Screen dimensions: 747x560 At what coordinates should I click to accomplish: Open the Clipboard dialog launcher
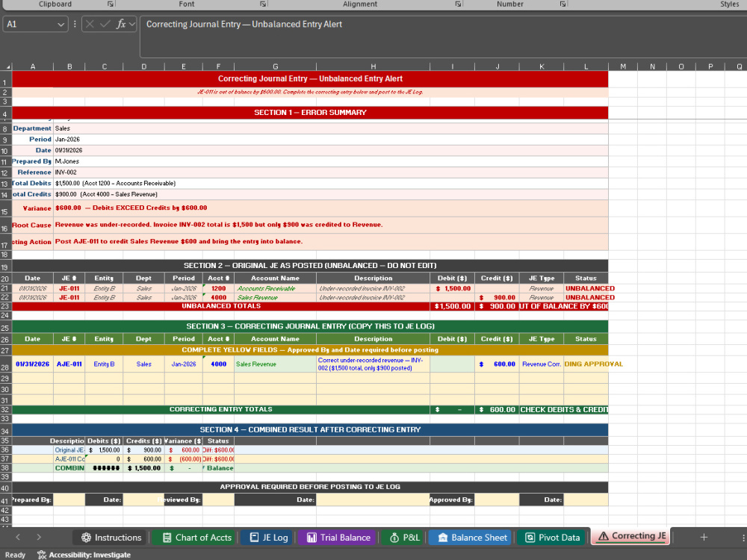[x=111, y=4]
